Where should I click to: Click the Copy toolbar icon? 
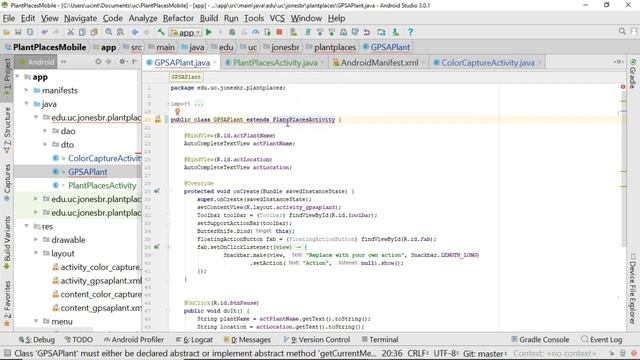(x=82, y=32)
